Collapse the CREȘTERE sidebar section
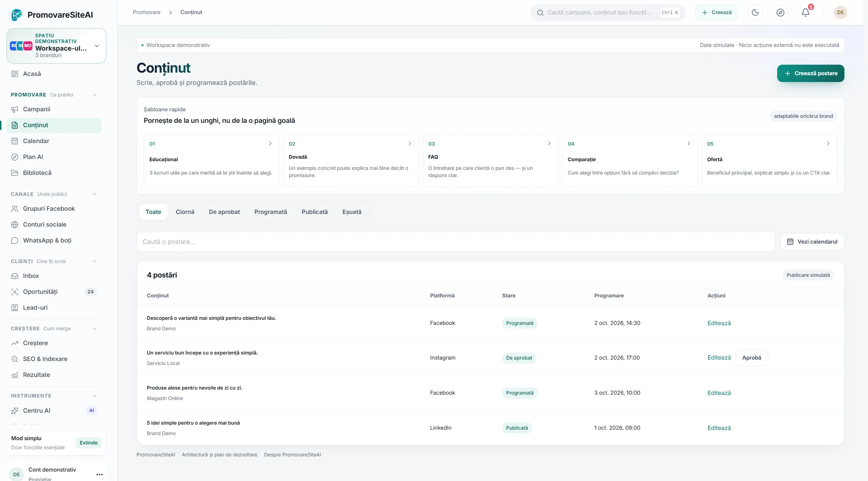 pyautogui.click(x=95, y=328)
